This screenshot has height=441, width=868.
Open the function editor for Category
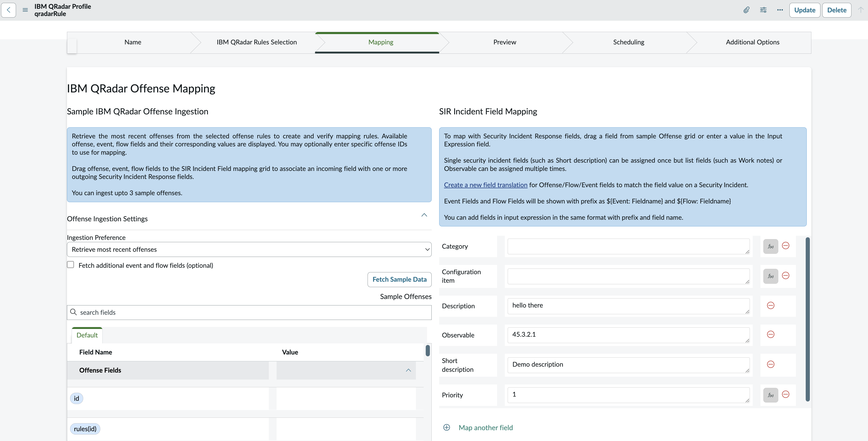771,246
